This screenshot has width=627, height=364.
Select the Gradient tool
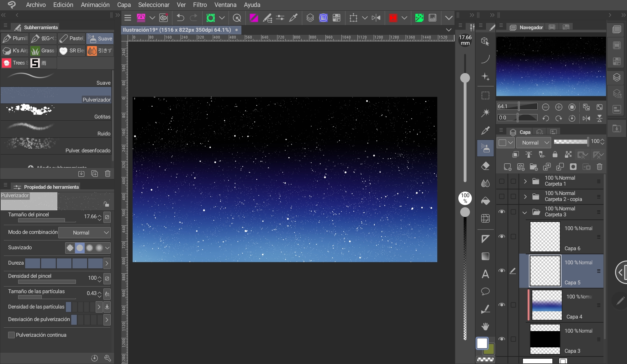(x=485, y=256)
